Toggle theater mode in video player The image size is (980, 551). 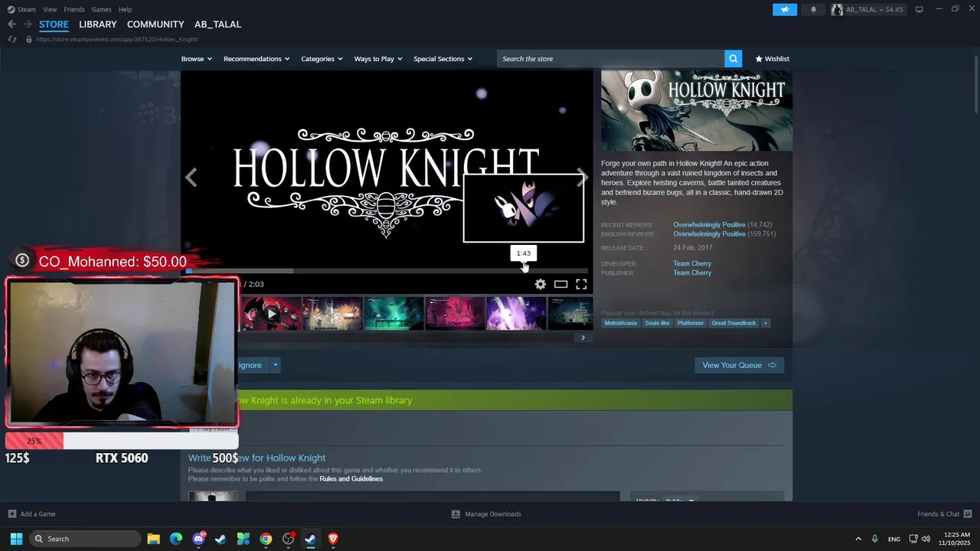[x=560, y=284]
